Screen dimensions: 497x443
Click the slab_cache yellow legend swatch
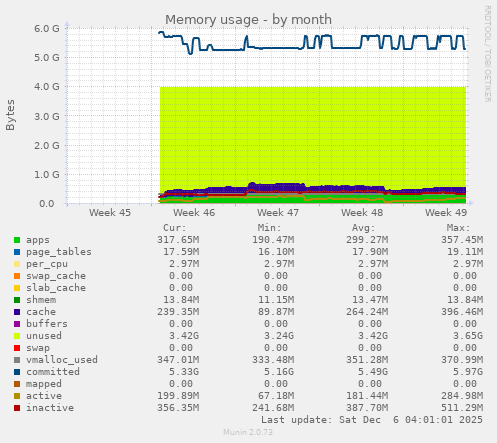pos(17,288)
